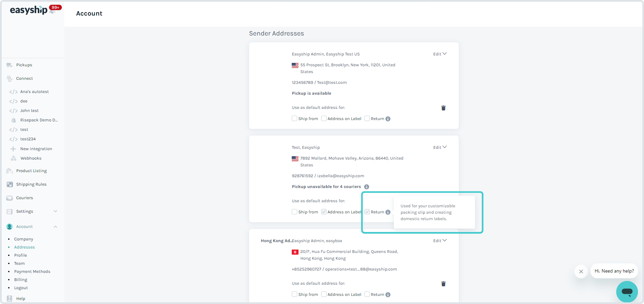Open the test234 integration
This screenshot has height=304, width=644.
(28, 139)
